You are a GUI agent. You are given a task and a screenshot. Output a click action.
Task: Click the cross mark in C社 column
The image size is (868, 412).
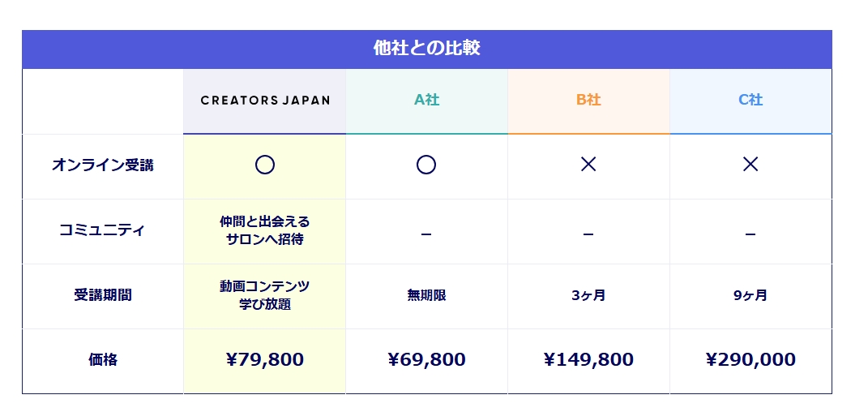750,165
